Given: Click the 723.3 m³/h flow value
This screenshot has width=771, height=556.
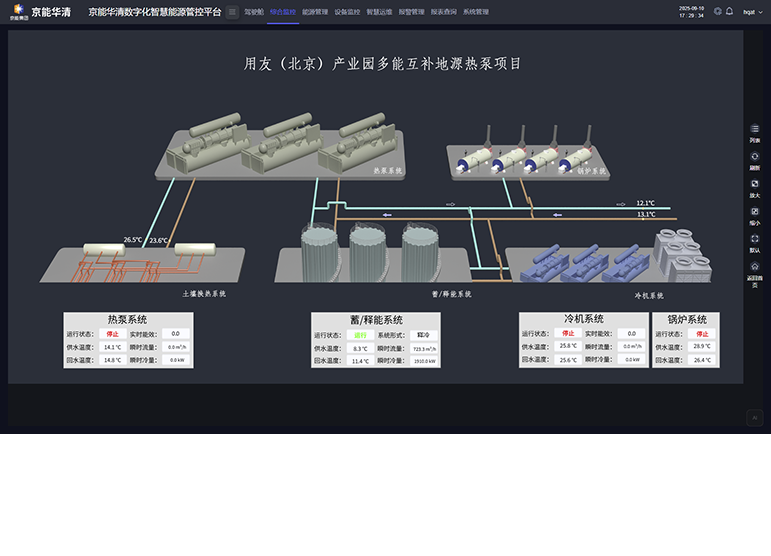Looking at the screenshot, I should [x=424, y=349].
